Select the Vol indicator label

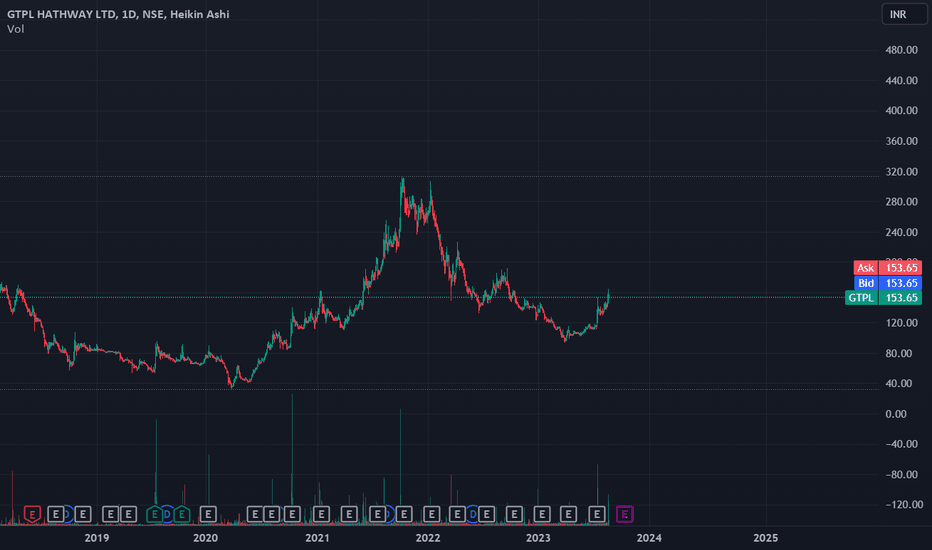[x=15, y=29]
